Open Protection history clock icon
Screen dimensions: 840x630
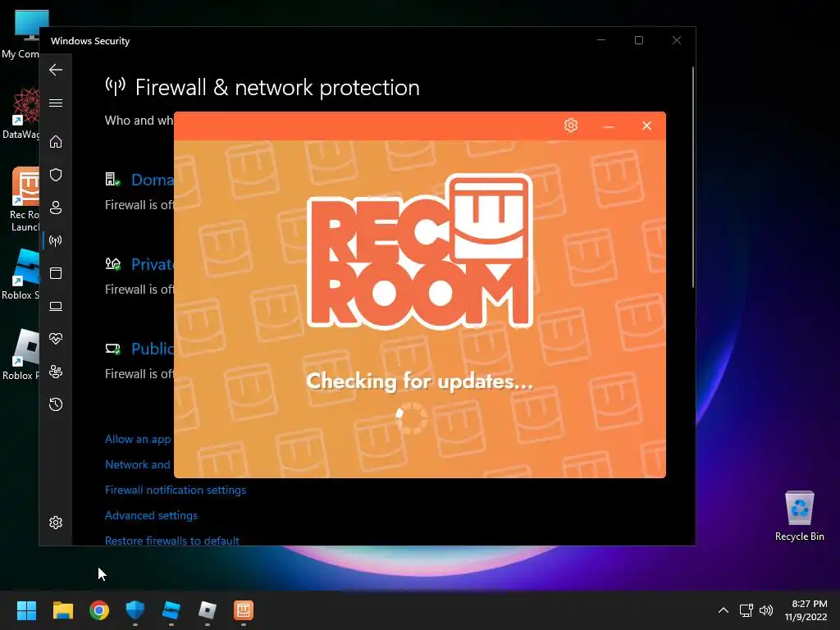pyautogui.click(x=56, y=404)
